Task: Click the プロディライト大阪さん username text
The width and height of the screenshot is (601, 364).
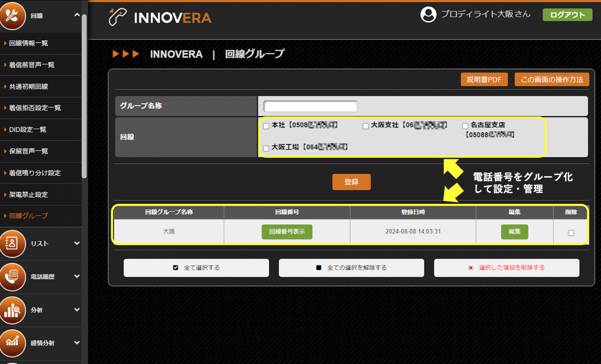Action: click(486, 14)
